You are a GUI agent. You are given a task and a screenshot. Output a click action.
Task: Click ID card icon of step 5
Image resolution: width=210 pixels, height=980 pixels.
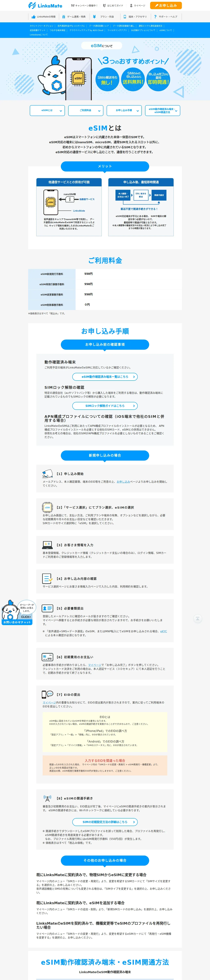(48, 608)
